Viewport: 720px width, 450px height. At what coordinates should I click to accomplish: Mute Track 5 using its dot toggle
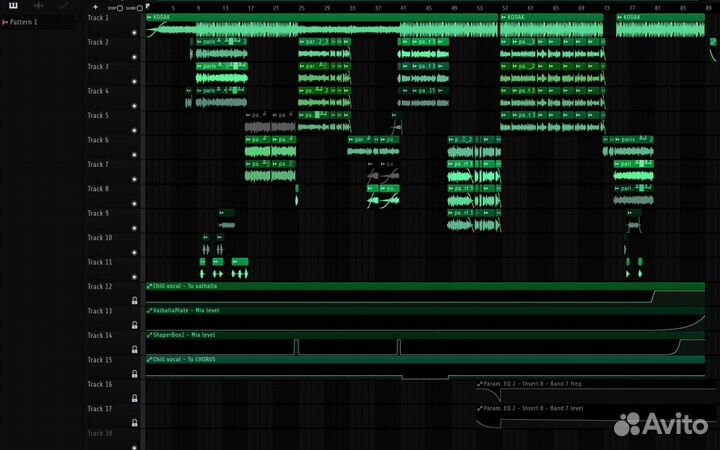pyautogui.click(x=135, y=129)
